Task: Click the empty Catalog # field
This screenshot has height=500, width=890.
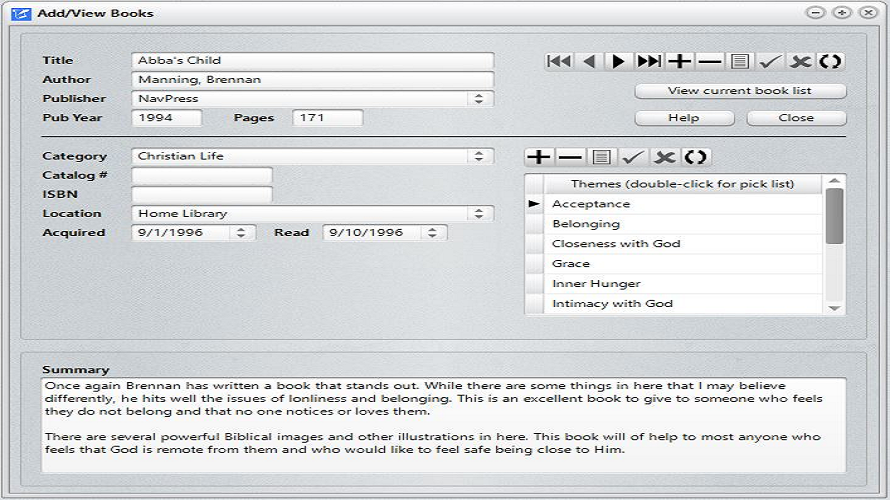Action: coord(202,175)
